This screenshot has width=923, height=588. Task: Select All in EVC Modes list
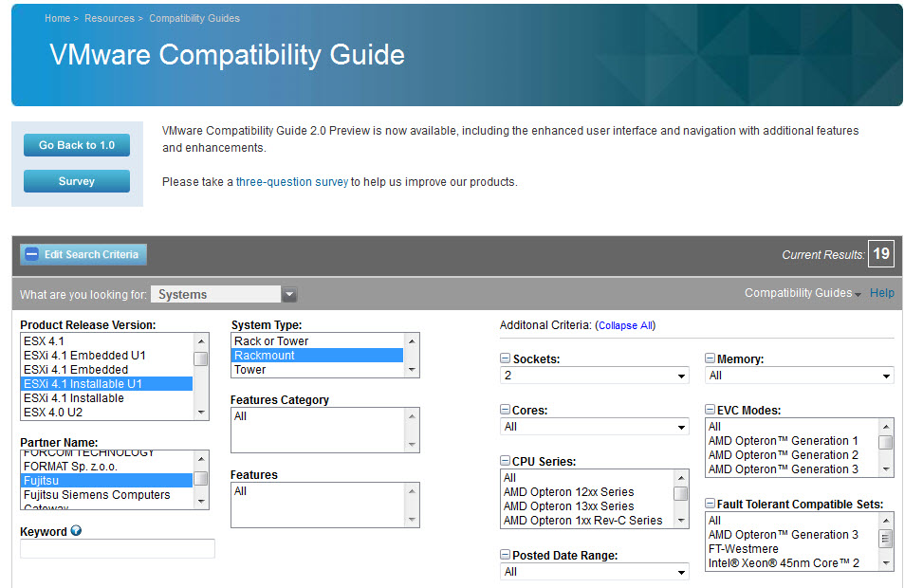pyautogui.click(x=792, y=427)
